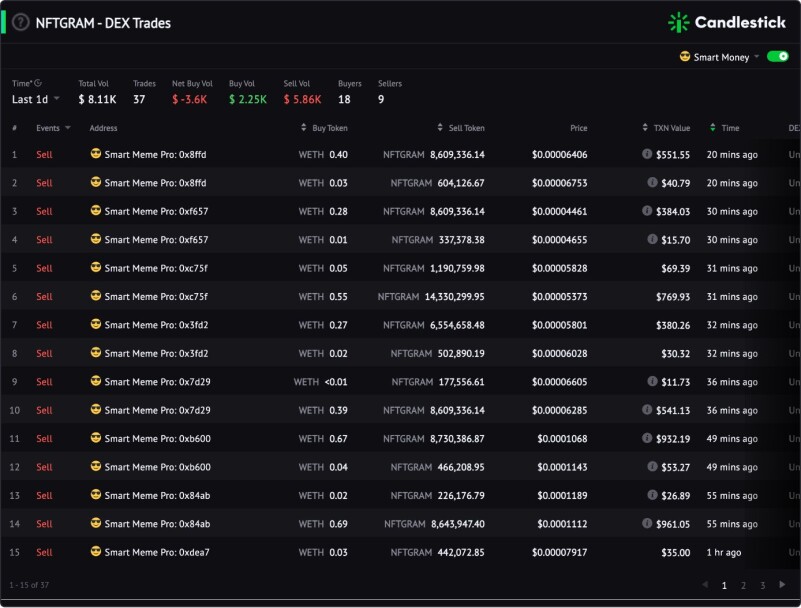Image resolution: width=801 pixels, height=608 pixels.
Task: Go to page 2
Action: click(743, 586)
